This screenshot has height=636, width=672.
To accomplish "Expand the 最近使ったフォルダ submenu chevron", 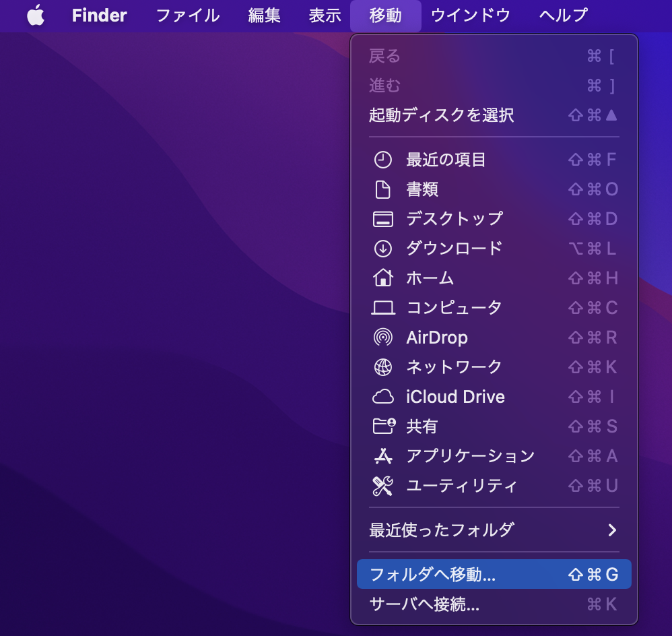I will pos(612,530).
